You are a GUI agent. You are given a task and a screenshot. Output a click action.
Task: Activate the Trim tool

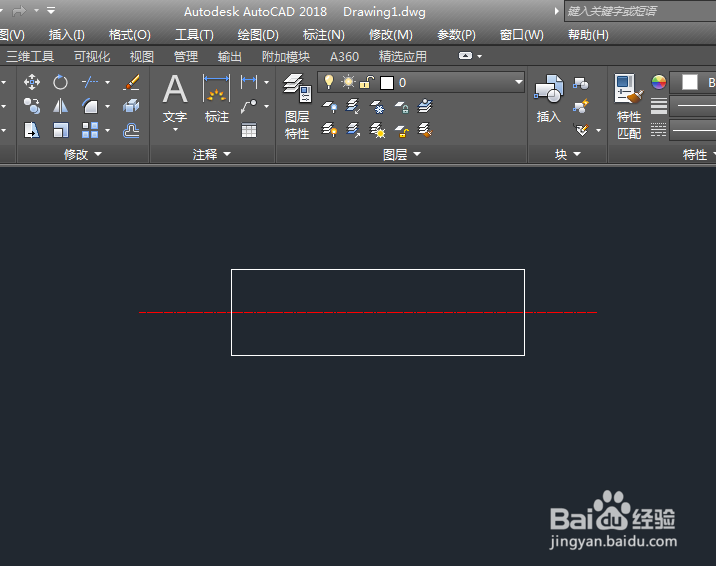90,82
